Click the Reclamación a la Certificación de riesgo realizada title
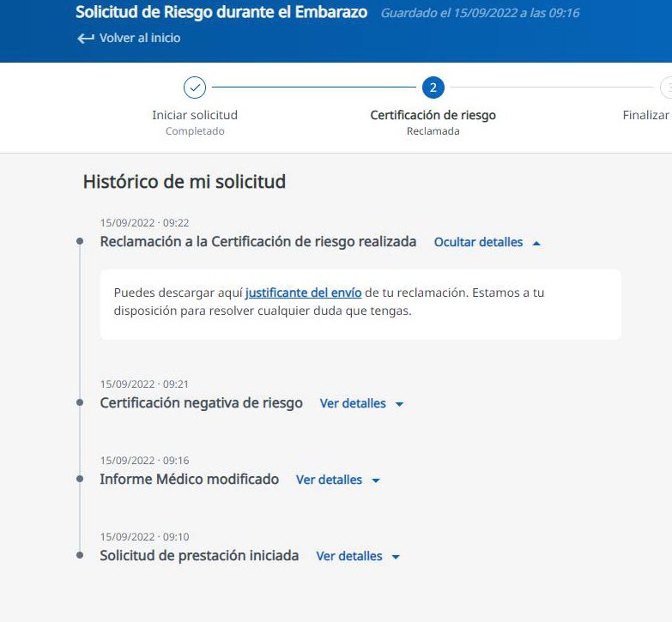The height and width of the screenshot is (622, 672). (x=258, y=242)
